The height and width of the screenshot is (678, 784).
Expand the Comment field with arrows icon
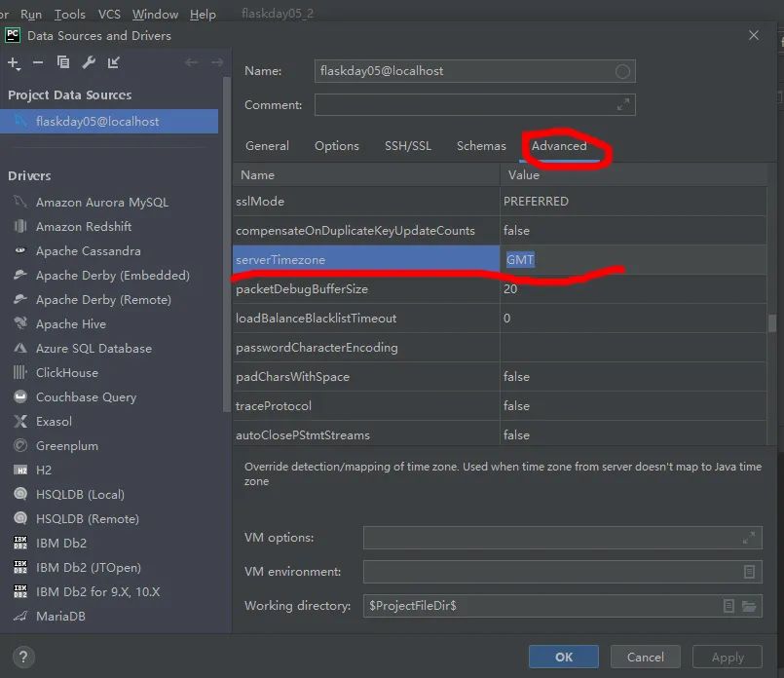(623, 104)
